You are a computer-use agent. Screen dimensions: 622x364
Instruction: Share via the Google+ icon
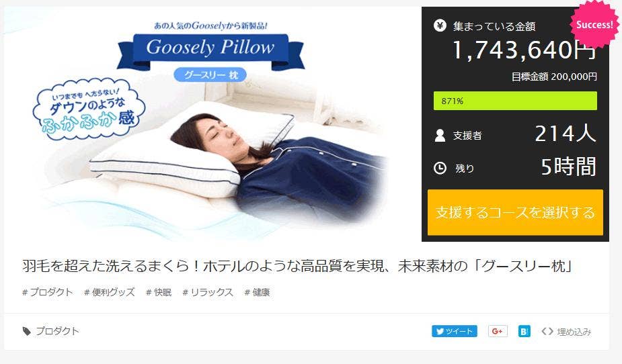click(498, 331)
